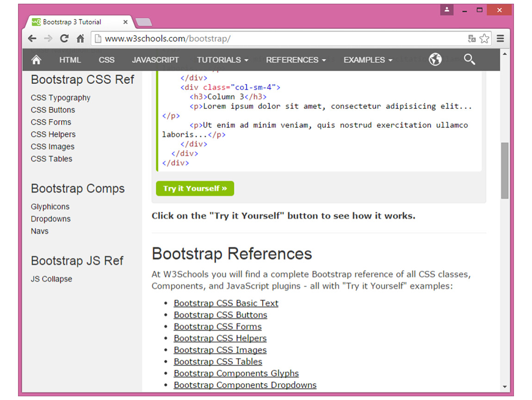Reload the page with refresh icon
This screenshot has width=532, height=400.
pos(64,38)
